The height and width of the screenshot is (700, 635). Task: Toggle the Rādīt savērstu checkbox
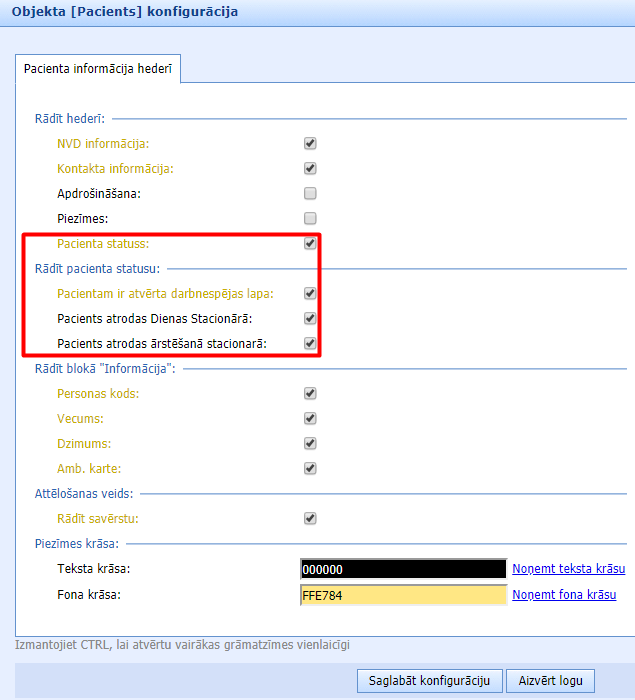pos(310,518)
